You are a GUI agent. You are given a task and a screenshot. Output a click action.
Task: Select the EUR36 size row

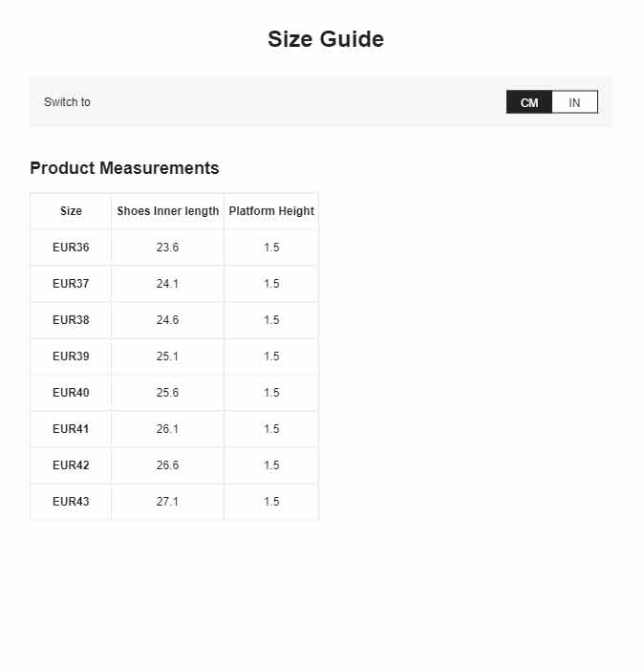pyautogui.click(x=175, y=248)
